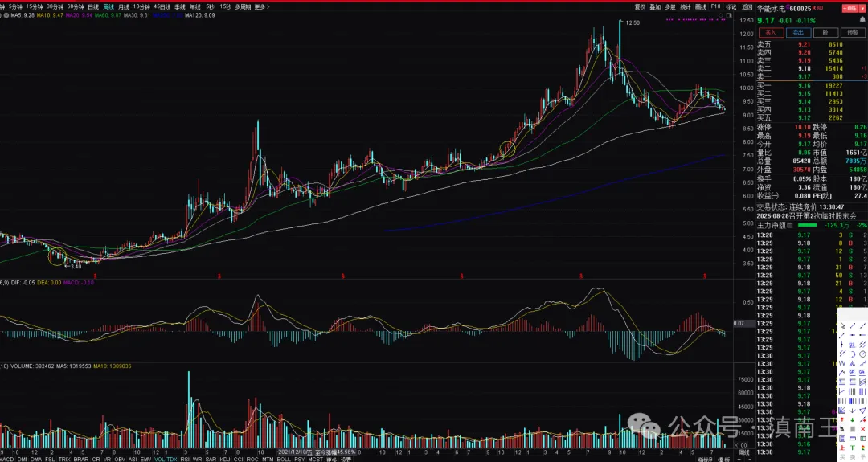Select the BRAR indicator tab
The width and height of the screenshot is (868, 462).
tap(81, 460)
